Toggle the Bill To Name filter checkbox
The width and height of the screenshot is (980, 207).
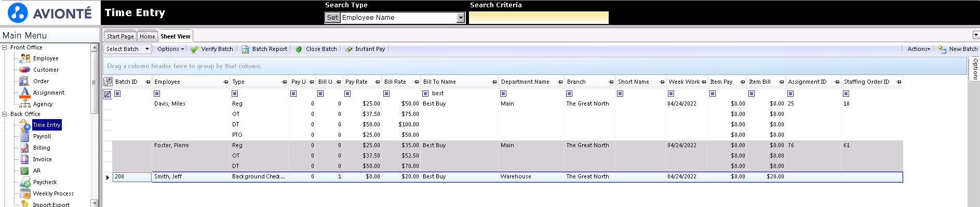pos(425,94)
